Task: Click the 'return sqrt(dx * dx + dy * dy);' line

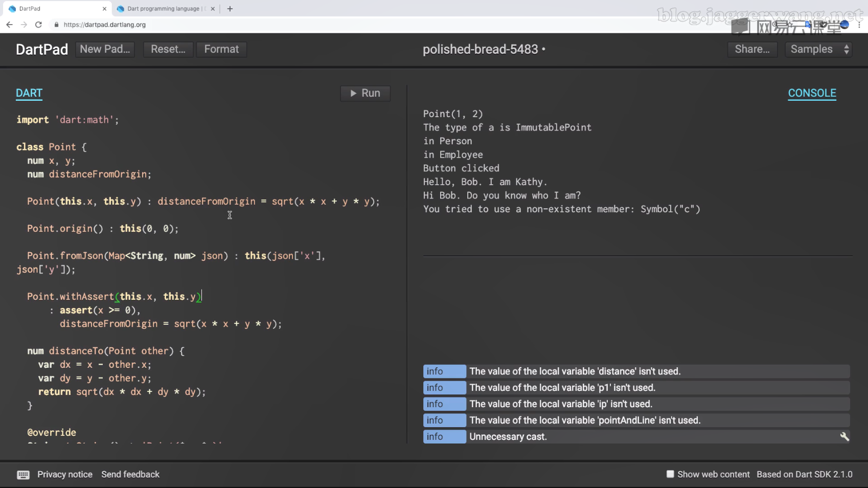Action: (122, 392)
